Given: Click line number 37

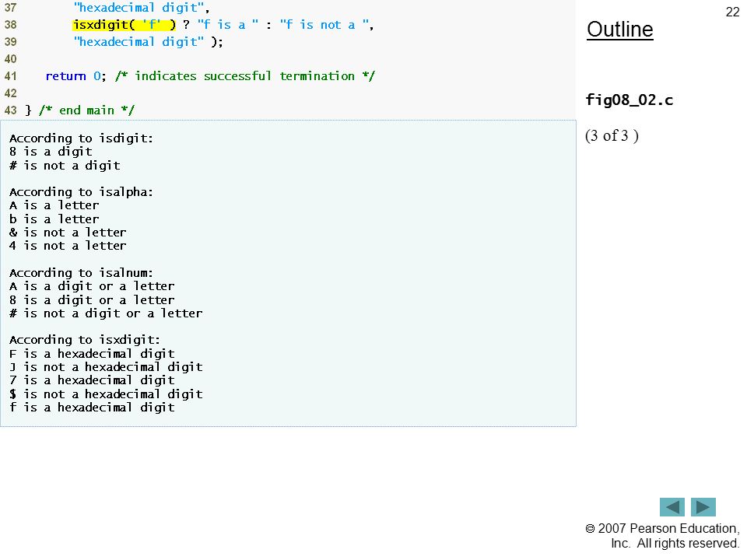Looking at the screenshot, I should click(10, 8).
